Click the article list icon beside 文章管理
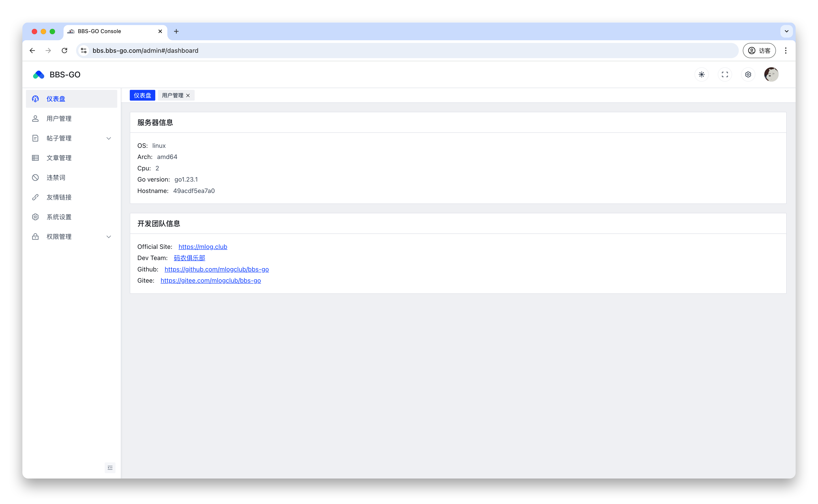Screen dimensions: 818x504 pyautogui.click(x=35, y=158)
